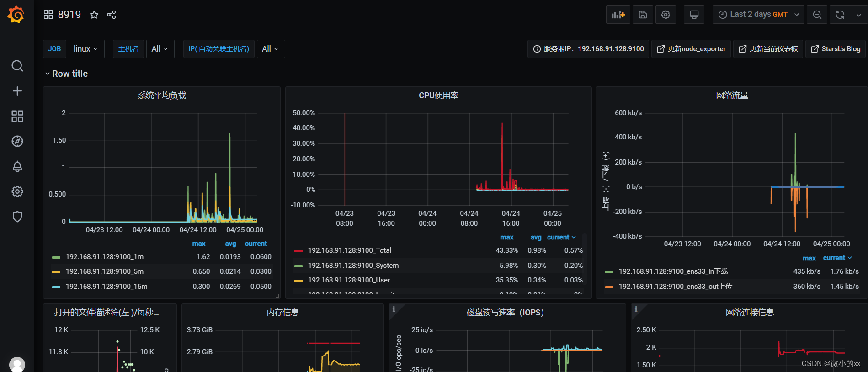Open the user avatar at sidebar bottom
Image resolution: width=868 pixels, height=372 pixels.
pos(17,365)
